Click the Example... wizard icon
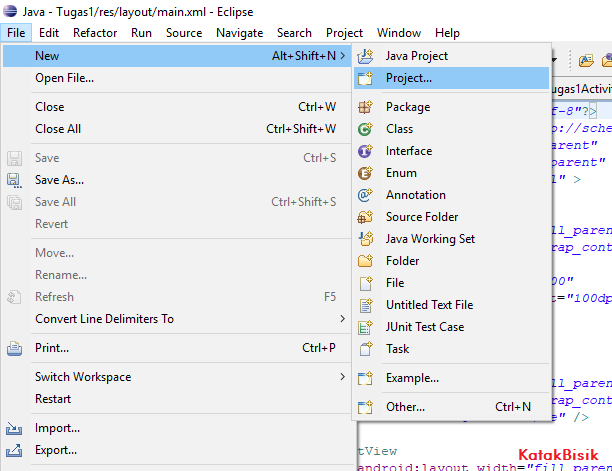 click(x=365, y=378)
